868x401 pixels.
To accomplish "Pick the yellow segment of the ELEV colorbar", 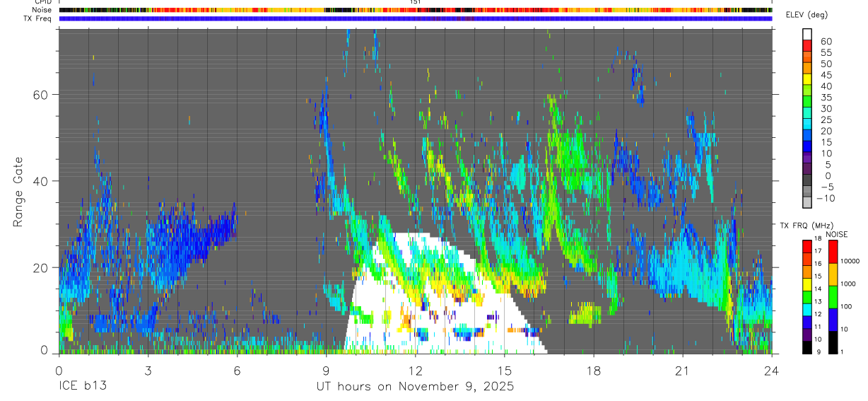I will [807, 79].
